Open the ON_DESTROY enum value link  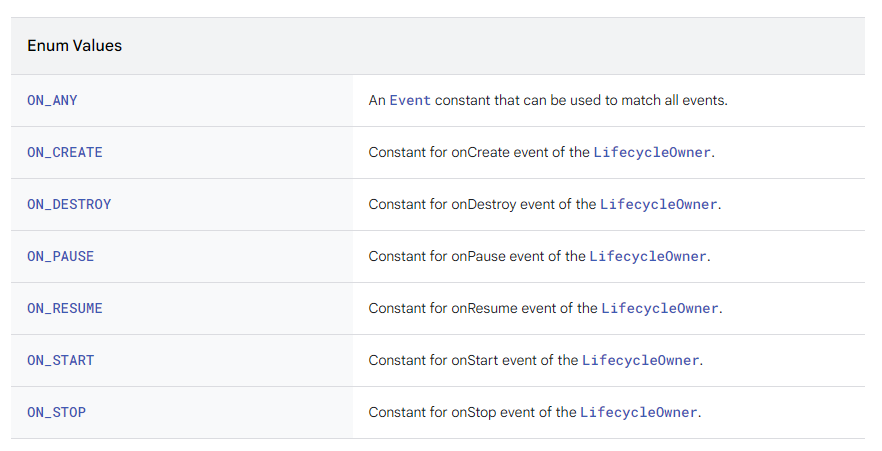pyautogui.click(x=69, y=205)
